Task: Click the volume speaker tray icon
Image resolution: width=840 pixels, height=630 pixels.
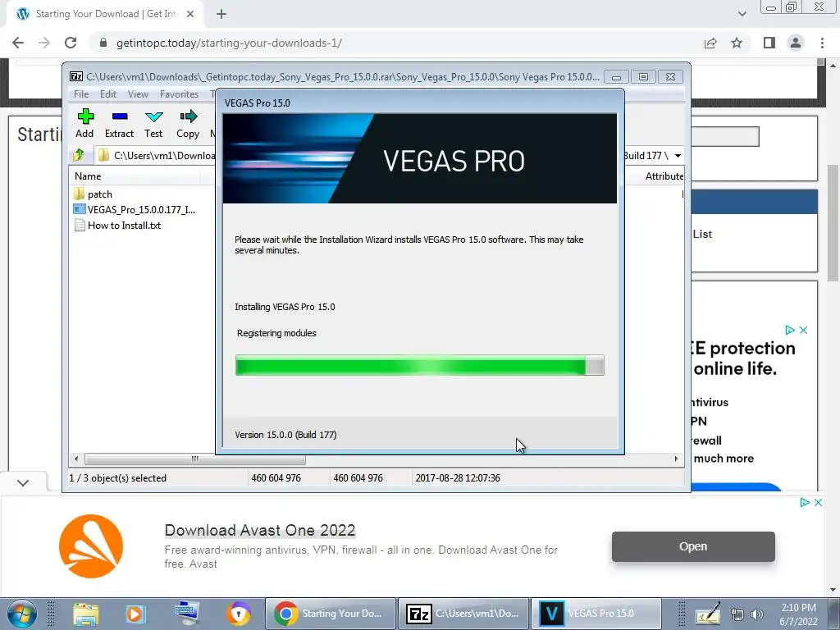Action: click(x=757, y=614)
